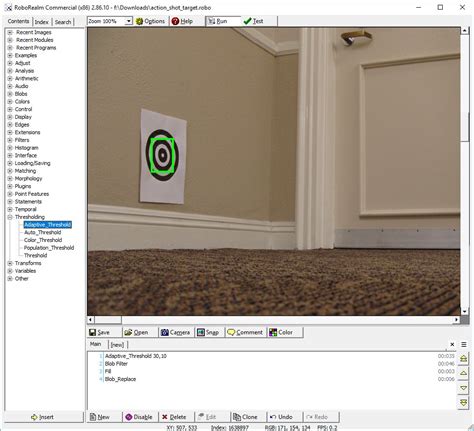Screen dimensions: 474x431
Task: Click the Edges category label
Action: 22,125
